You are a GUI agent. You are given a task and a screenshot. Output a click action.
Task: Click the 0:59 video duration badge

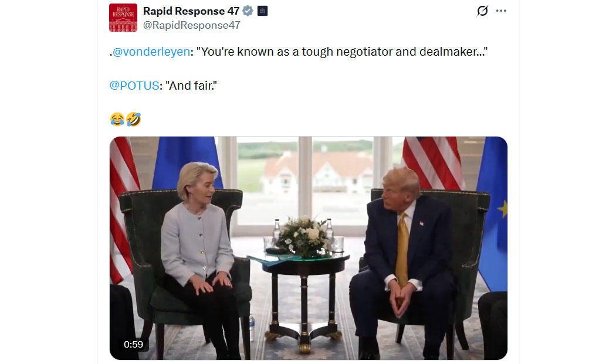[133, 345]
